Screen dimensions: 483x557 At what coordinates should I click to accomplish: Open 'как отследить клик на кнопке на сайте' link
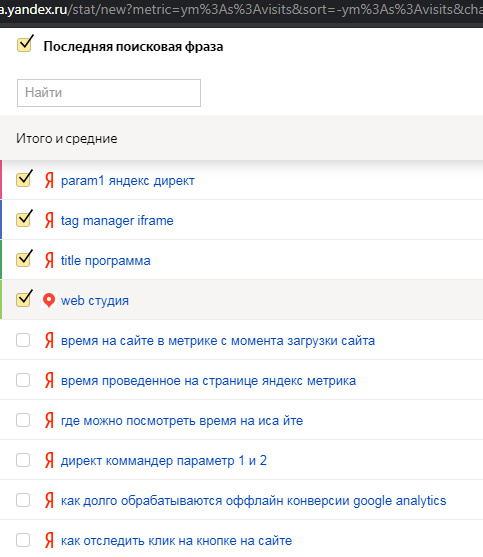coord(177,541)
